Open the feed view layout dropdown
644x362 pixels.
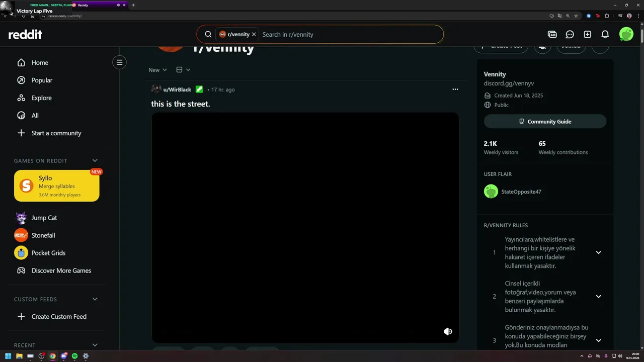[183, 70]
